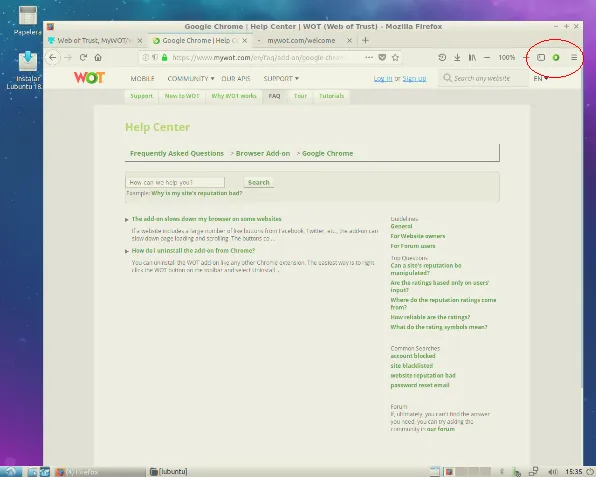Open the our forum link
The image size is (596, 477).
click(441, 429)
